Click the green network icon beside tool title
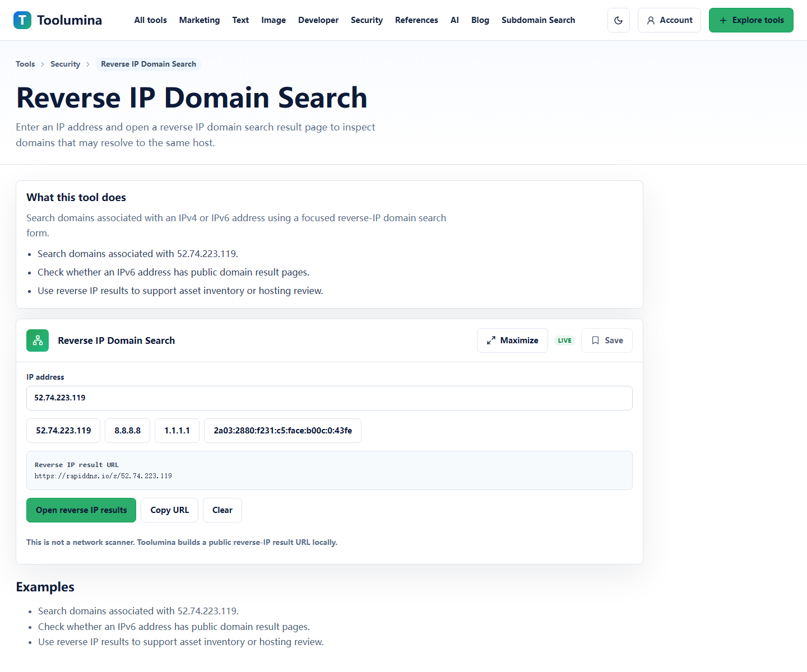The height and width of the screenshot is (672, 807). point(38,340)
